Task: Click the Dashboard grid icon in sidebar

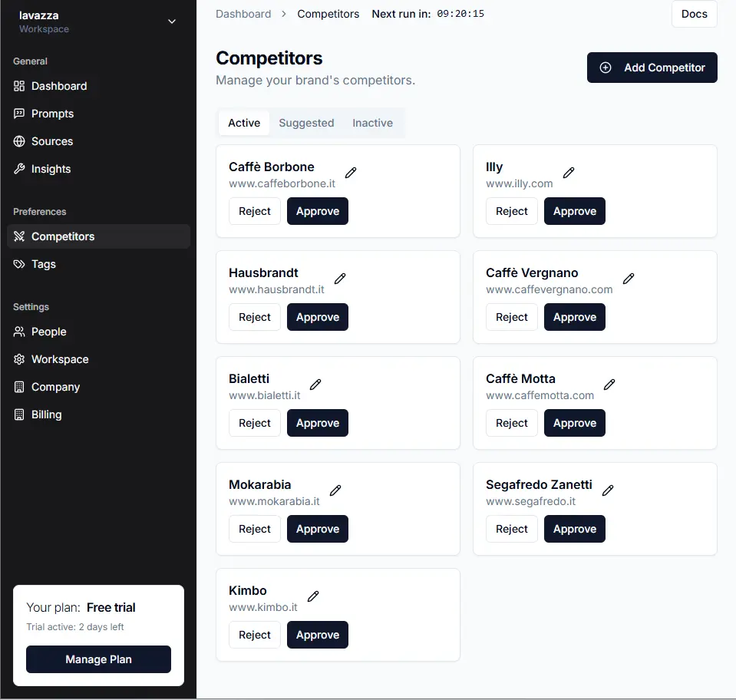Action: (x=18, y=86)
